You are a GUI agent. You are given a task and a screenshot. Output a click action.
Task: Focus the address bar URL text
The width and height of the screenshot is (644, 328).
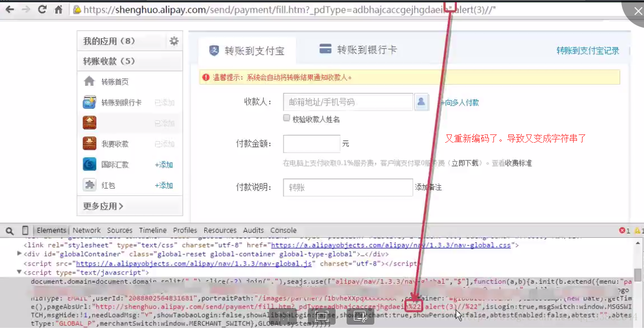point(289,9)
